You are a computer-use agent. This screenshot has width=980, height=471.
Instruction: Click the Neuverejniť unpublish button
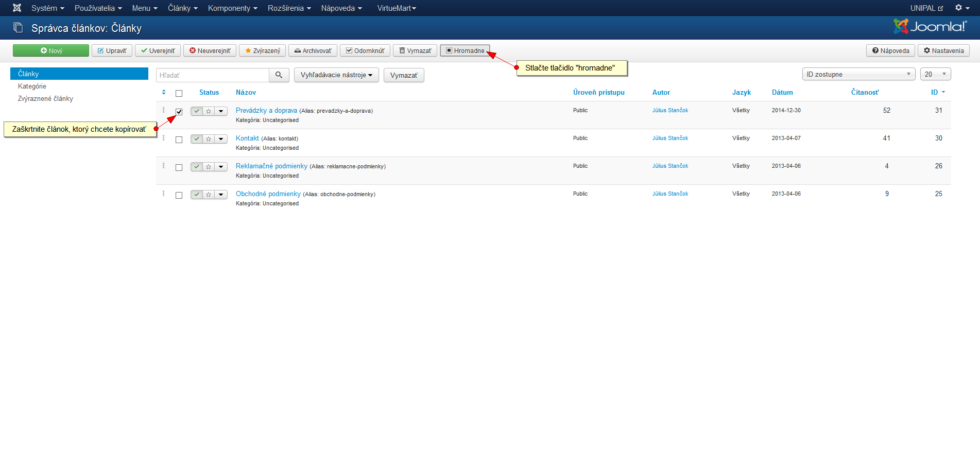click(210, 50)
